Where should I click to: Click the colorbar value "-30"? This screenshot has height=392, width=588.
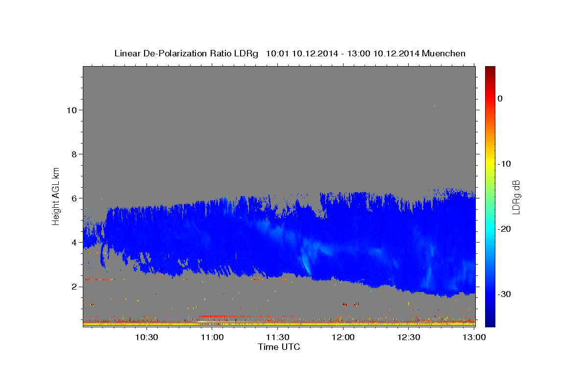(x=504, y=294)
